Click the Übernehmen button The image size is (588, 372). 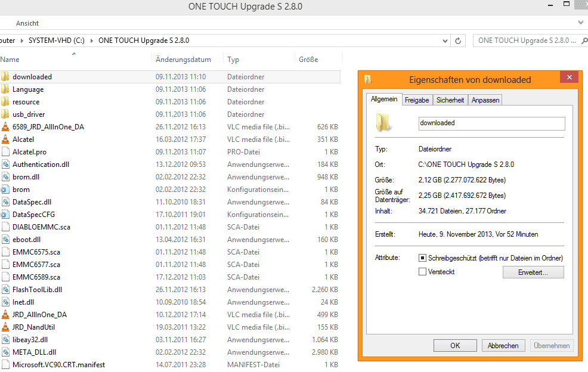(x=552, y=345)
